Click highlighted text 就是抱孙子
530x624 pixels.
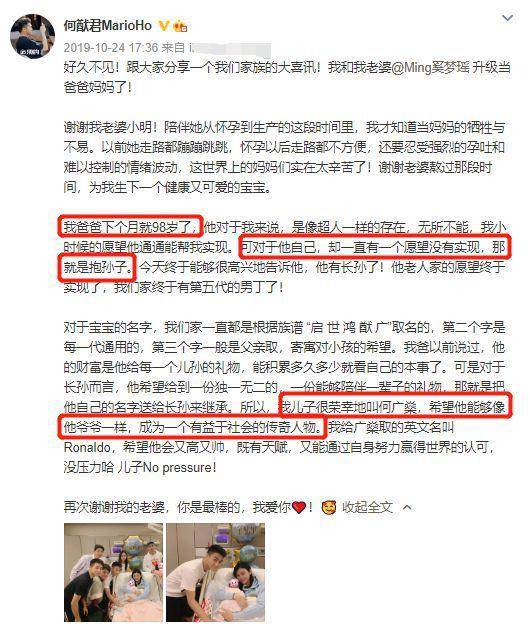coord(98,267)
